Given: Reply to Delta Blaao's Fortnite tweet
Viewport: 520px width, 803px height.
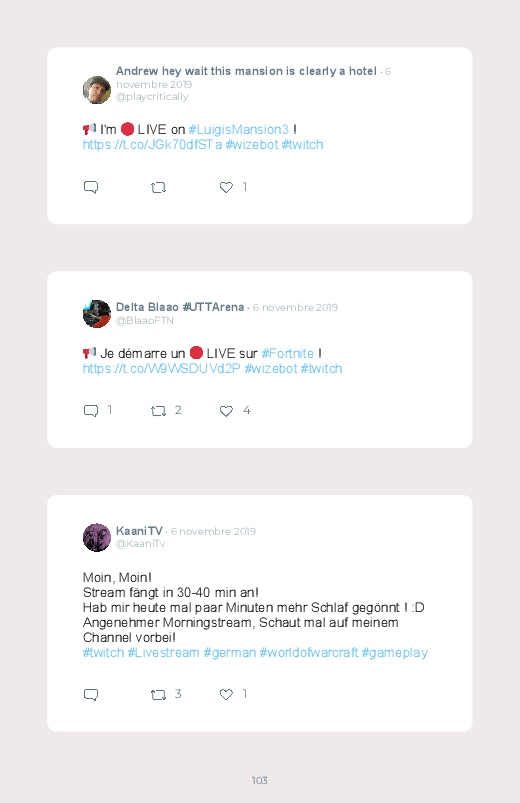Looking at the screenshot, I should coord(91,411).
